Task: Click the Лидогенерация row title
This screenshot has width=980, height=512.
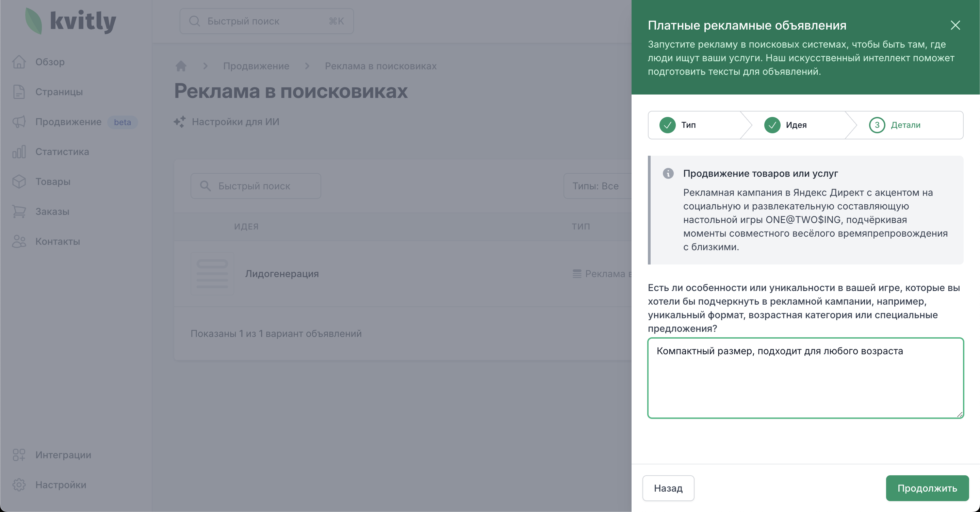Action: click(x=282, y=274)
